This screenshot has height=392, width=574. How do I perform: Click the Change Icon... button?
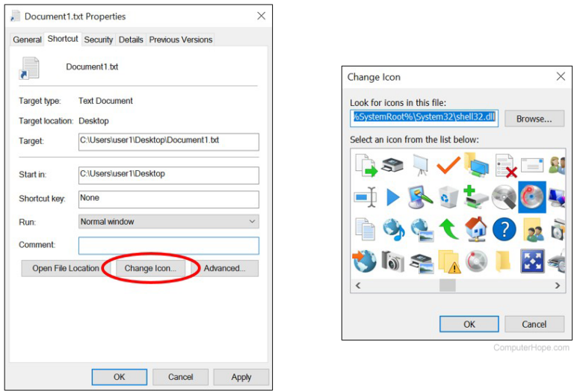click(x=150, y=268)
